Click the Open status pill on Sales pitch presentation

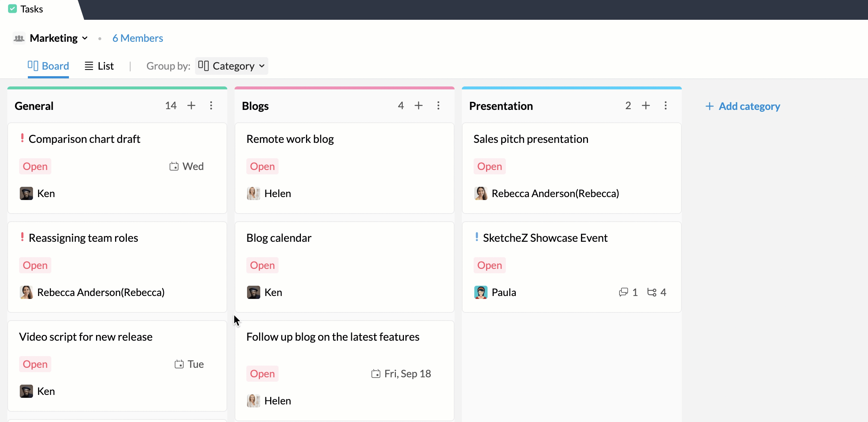(x=489, y=166)
